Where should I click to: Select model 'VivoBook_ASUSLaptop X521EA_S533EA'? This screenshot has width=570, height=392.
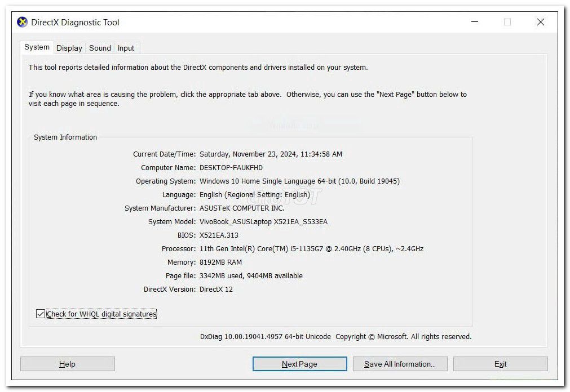pos(263,221)
